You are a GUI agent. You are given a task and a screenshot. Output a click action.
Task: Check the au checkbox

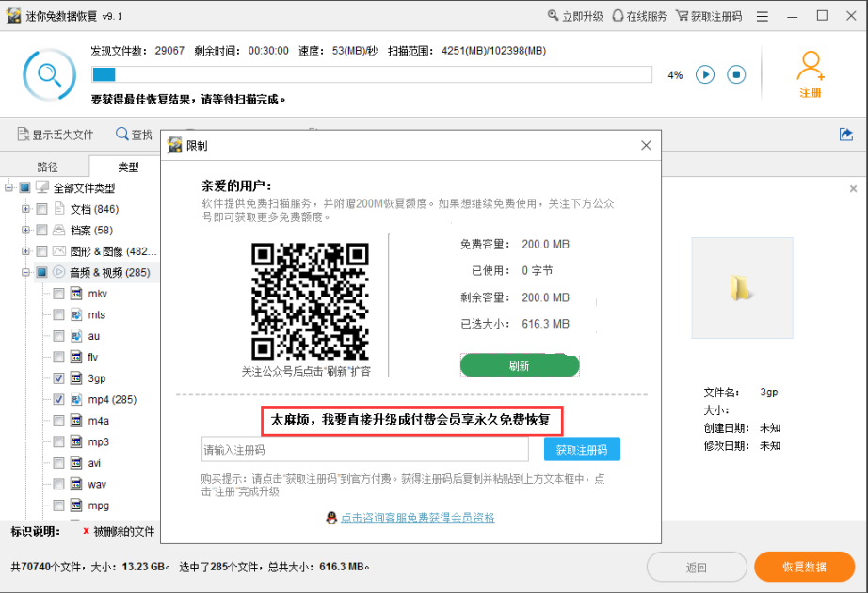click(58, 335)
